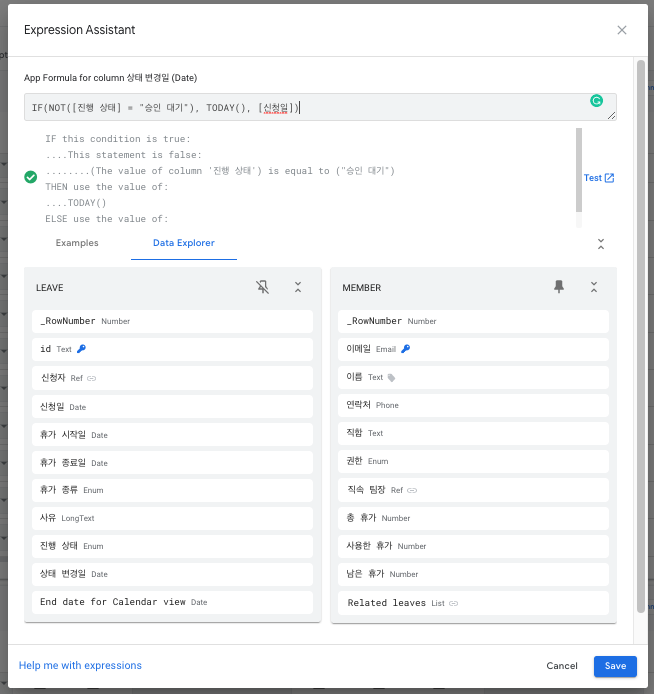This screenshot has height=694, width=654.
Task: Collapse the MEMBER table panel
Action: [x=594, y=287]
